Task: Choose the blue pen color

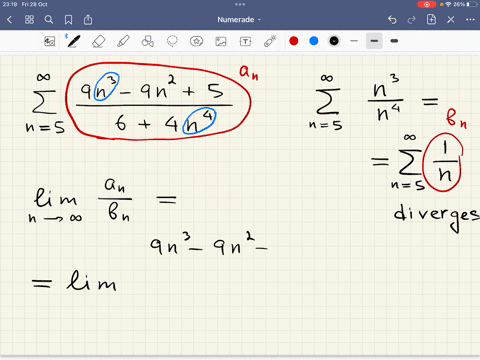Action: (314, 41)
